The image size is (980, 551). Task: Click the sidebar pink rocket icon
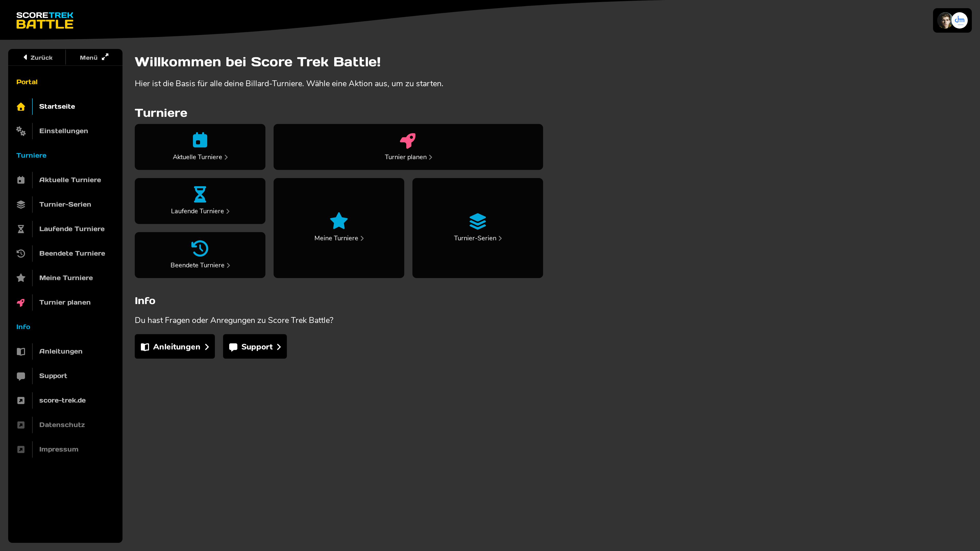click(x=21, y=303)
